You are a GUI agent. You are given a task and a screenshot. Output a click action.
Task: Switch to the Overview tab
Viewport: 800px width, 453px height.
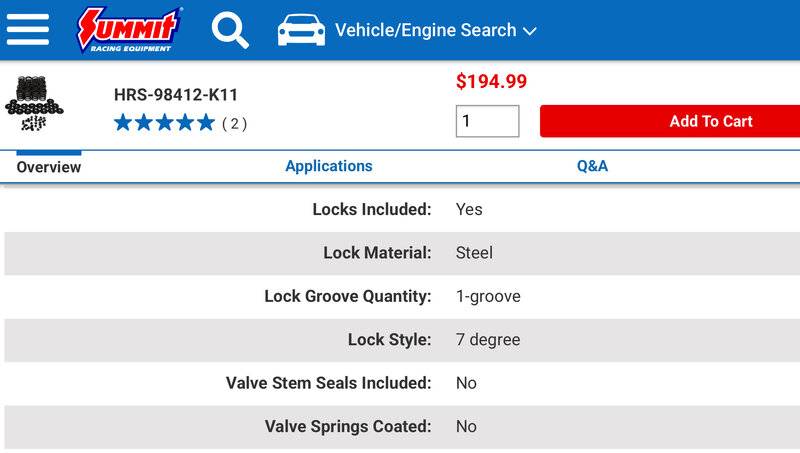(x=49, y=167)
